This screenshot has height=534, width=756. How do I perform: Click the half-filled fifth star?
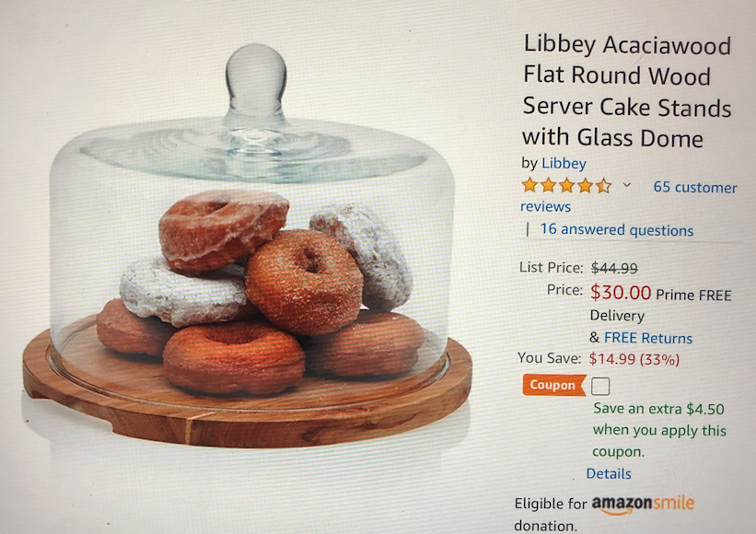604,186
